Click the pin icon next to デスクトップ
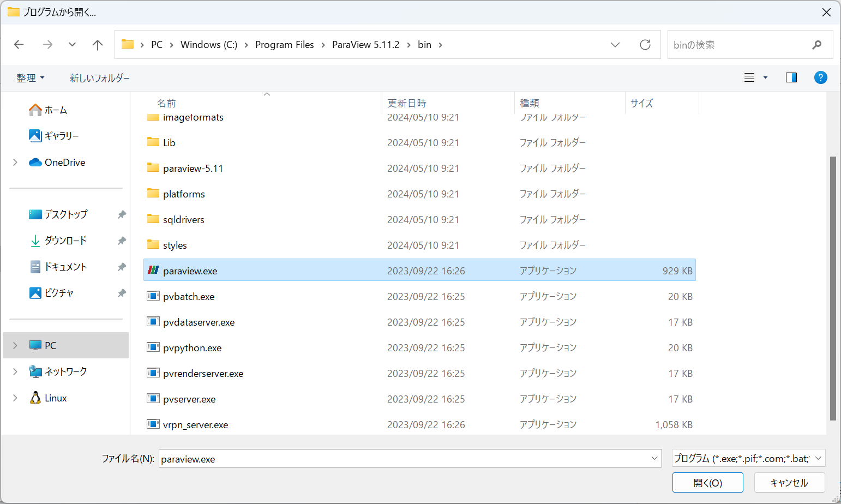The height and width of the screenshot is (504, 841). tap(122, 214)
